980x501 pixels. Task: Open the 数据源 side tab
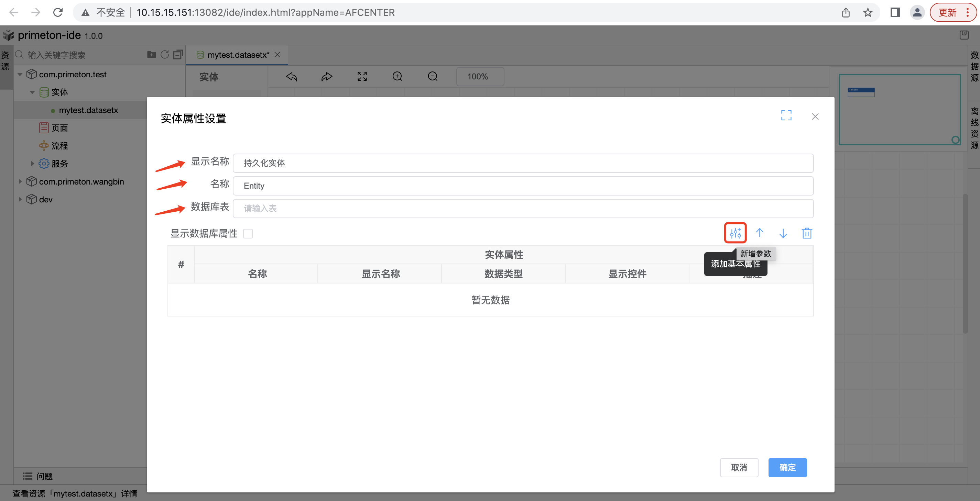pos(974,67)
